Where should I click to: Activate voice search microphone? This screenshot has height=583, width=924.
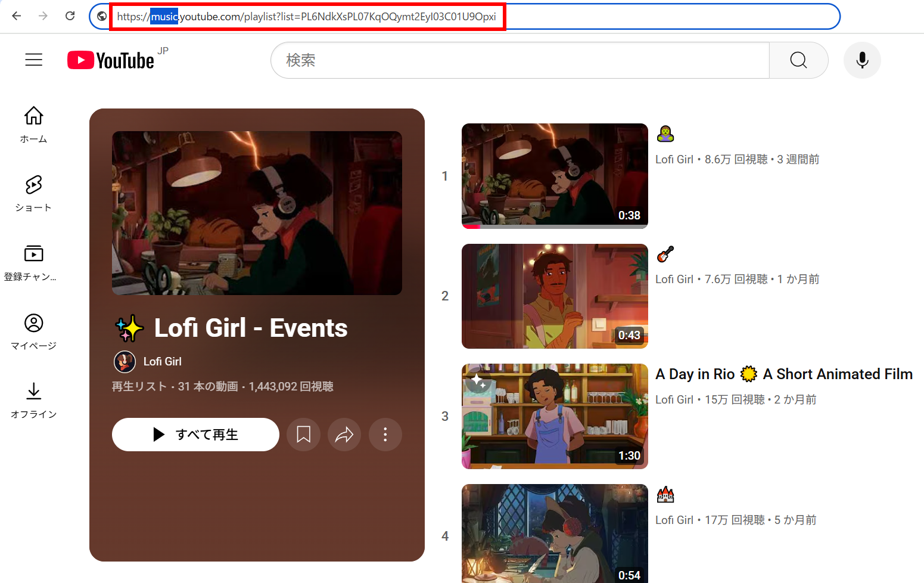click(x=861, y=60)
